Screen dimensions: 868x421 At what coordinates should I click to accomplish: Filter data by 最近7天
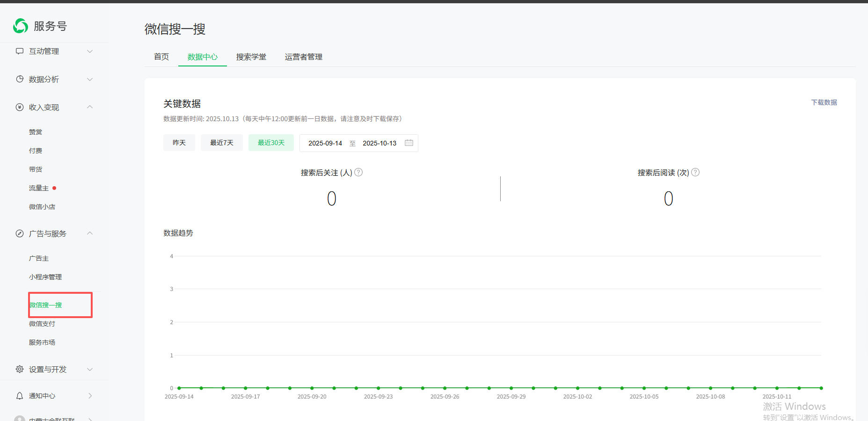(222, 143)
